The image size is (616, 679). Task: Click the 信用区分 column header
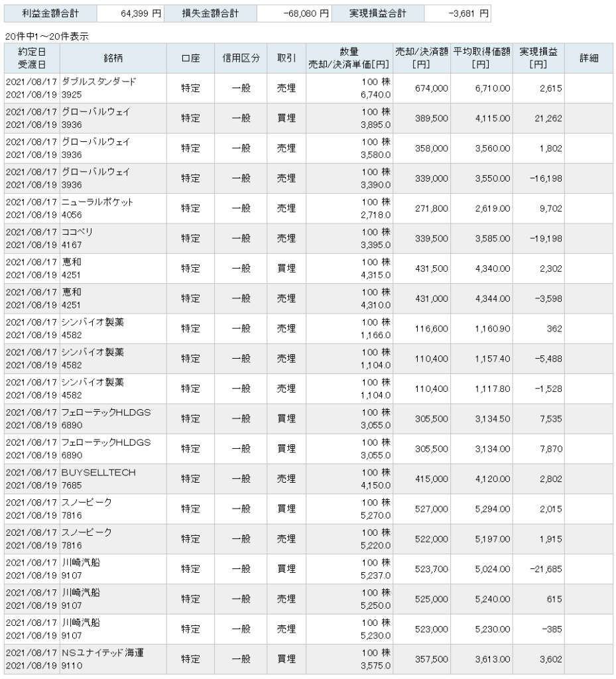(241, 58)
